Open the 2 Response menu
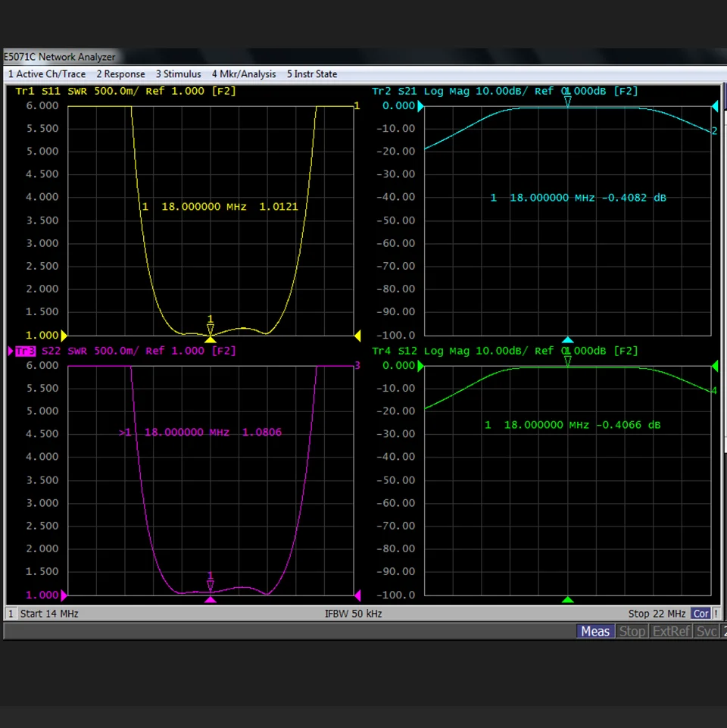Image resolution: width=727 pixels, height=728 pixels. pyautogui.click(x=120, y=74)
